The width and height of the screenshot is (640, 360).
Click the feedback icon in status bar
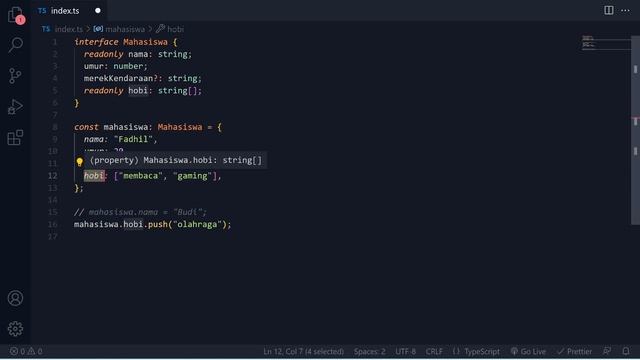[x=607, y=351]
